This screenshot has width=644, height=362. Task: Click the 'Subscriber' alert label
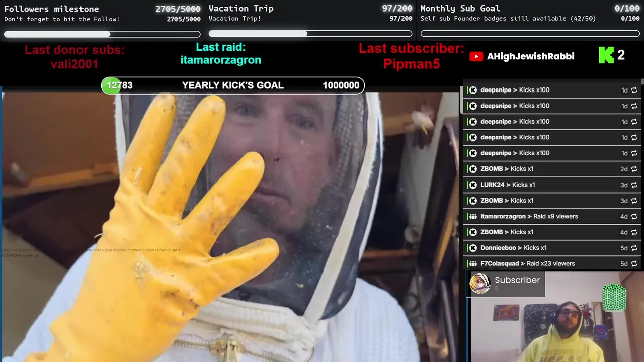coord(517,280)
